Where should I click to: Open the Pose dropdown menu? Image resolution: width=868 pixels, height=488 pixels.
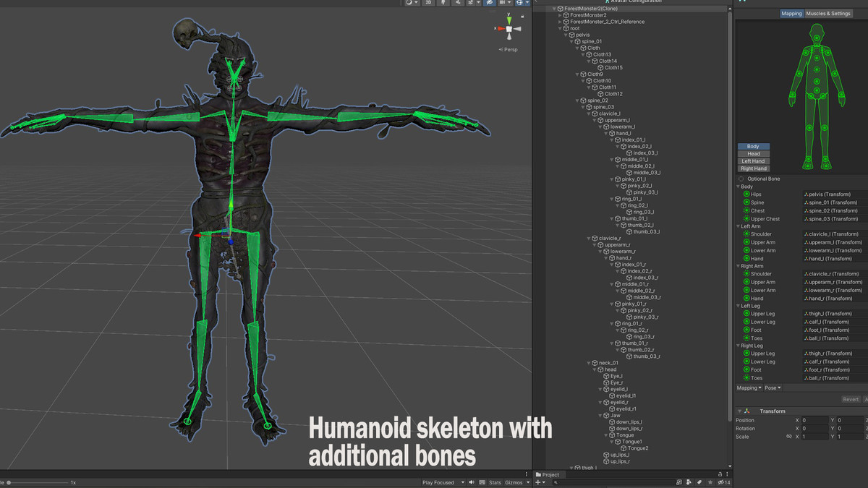click(773, 388)
